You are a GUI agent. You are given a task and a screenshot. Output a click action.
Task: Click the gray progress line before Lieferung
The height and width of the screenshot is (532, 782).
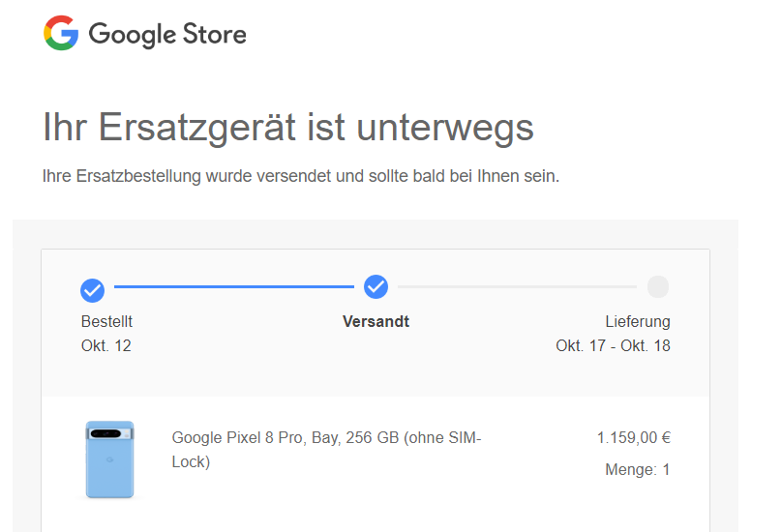[517, 287]
